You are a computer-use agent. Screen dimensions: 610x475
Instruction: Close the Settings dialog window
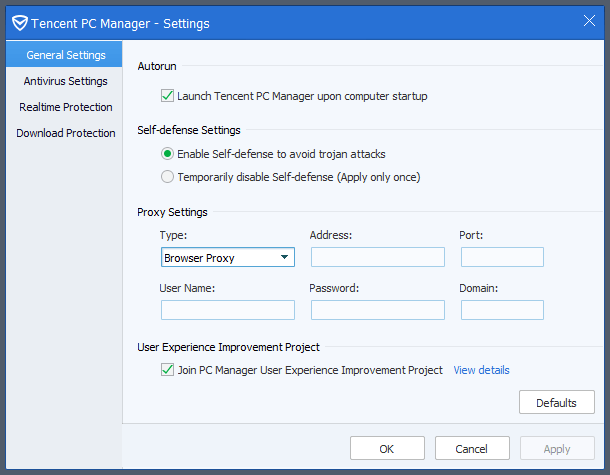(589, 21)
